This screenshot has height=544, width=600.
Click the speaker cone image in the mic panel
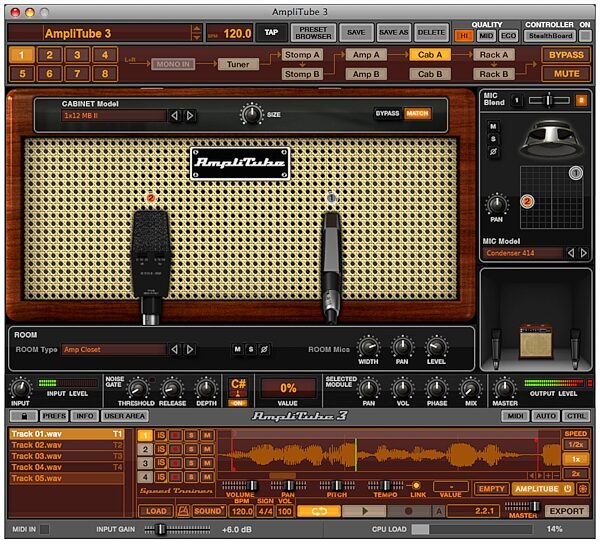[x=551, y=138]
